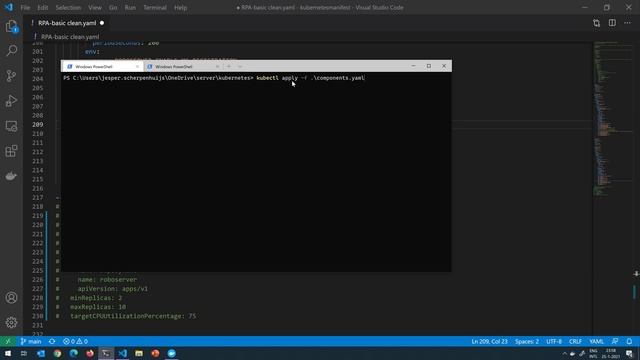Open Outlook from the taskbar
Viewport: 640px width, 360px height.
[x=41, y=353]
